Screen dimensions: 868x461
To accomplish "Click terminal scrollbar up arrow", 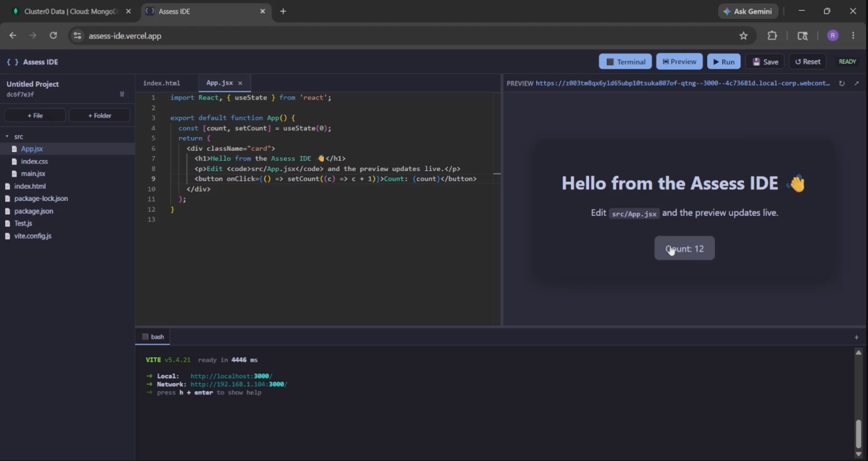I will (858, 352).
